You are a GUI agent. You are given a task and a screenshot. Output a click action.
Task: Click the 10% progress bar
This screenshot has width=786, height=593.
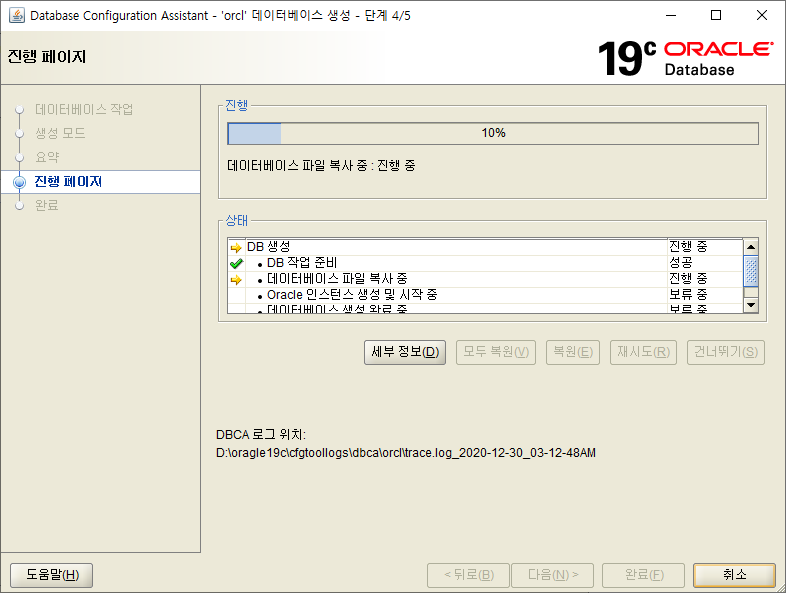pos(493,133)
